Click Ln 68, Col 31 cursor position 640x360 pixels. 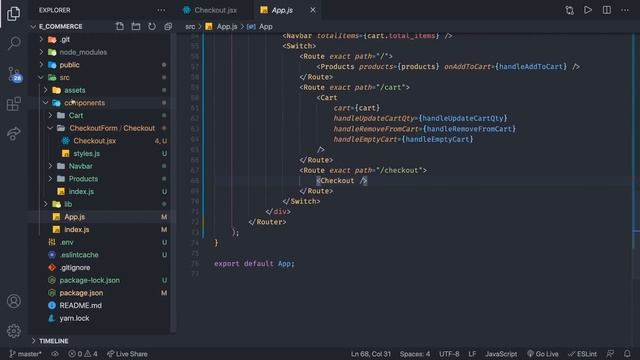(x=371, y=353)
